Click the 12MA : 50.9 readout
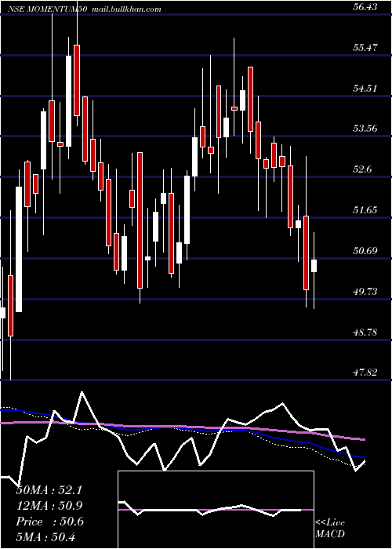The image size is (392, 549). [x=49, y=506]
